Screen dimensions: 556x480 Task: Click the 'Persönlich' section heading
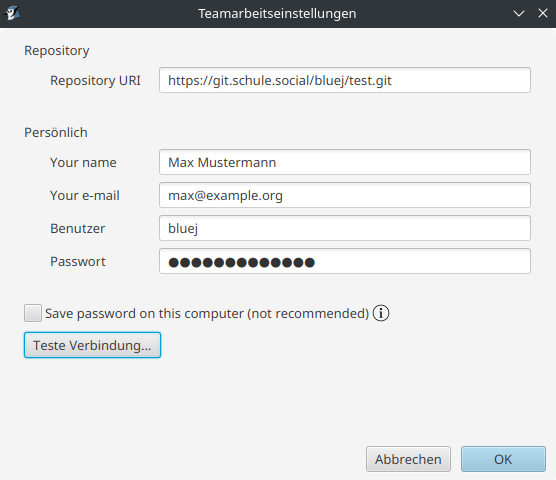click(x=56, y=132)
